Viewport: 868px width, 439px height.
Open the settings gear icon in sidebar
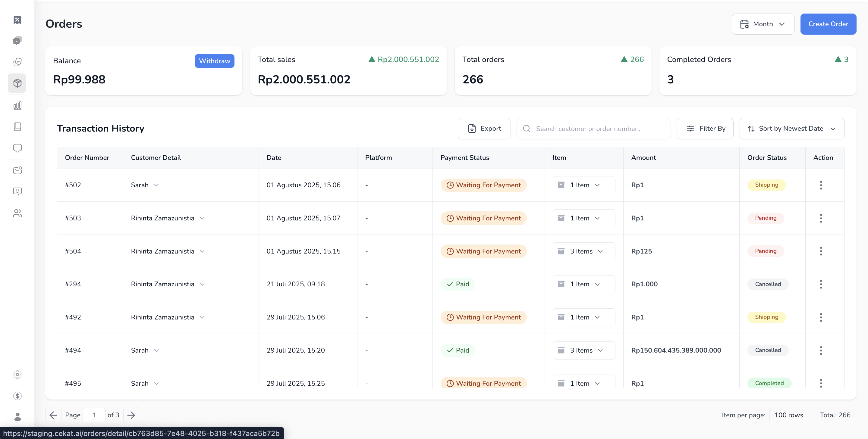[x=17, y=374]
